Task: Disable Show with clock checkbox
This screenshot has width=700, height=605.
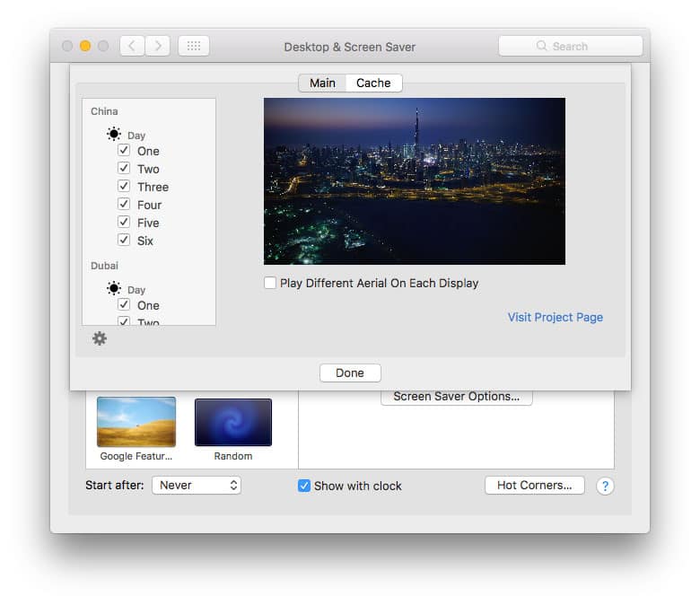Action: (304, 486)
